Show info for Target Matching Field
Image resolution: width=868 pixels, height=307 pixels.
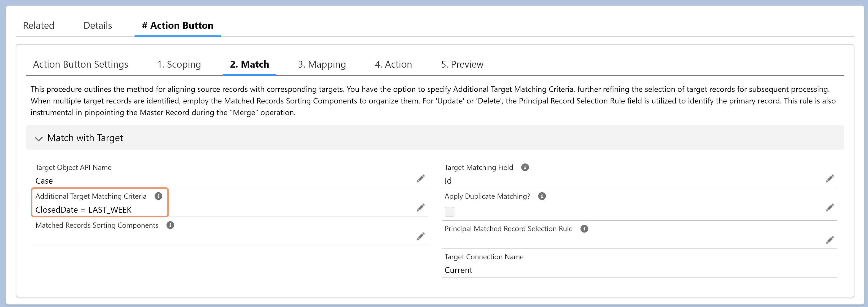[525, 167]
